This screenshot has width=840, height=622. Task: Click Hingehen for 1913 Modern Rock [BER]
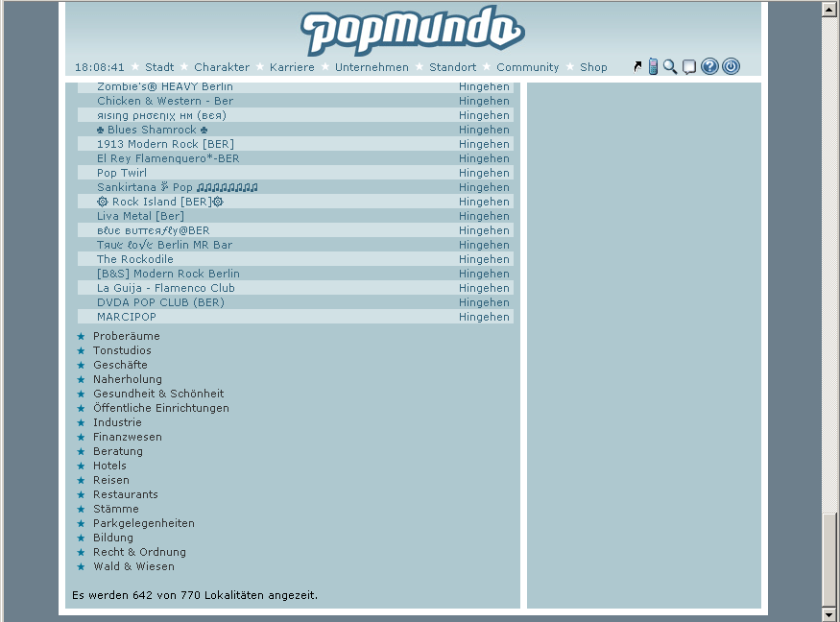pyautogui.click(x=484, y=144)
